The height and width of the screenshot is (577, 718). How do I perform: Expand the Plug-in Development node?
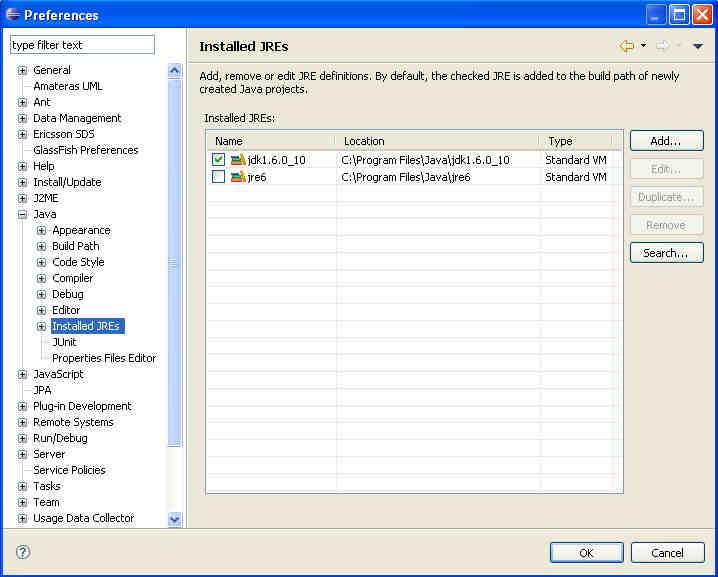tap(22, 407)
